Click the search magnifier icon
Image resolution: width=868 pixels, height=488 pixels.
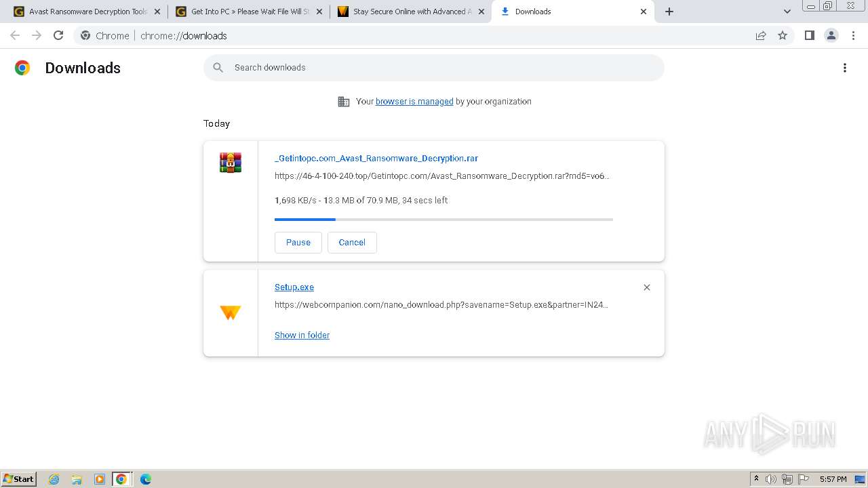pos(218,68)
